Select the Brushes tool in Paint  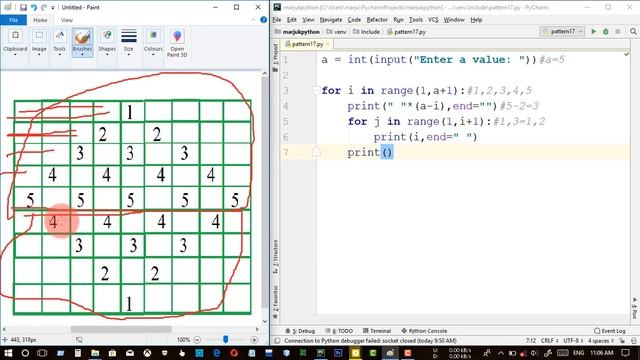(x=82, y=42)
